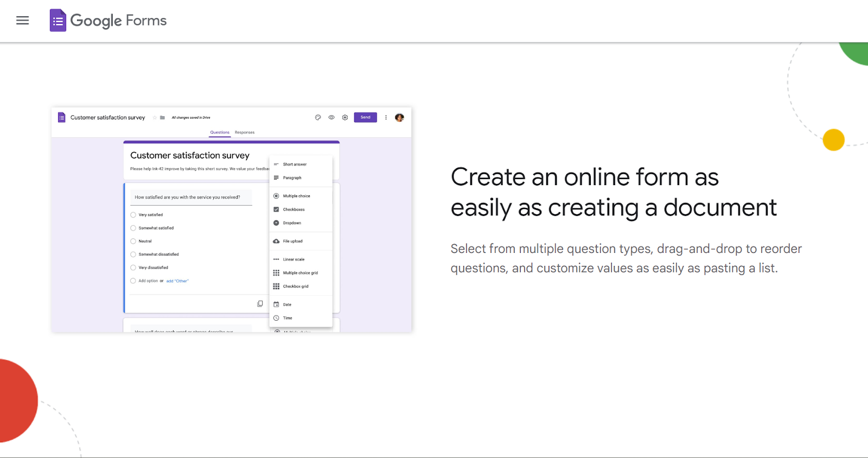Click the duplicate question icon
The width and height of the screenshot is (868, 458).
point(260,304)
